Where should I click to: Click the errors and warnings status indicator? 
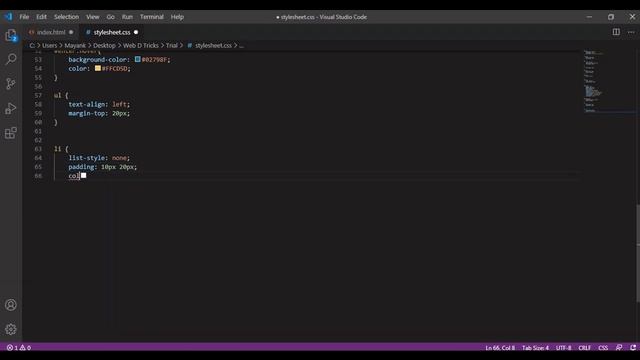point(19,348)
